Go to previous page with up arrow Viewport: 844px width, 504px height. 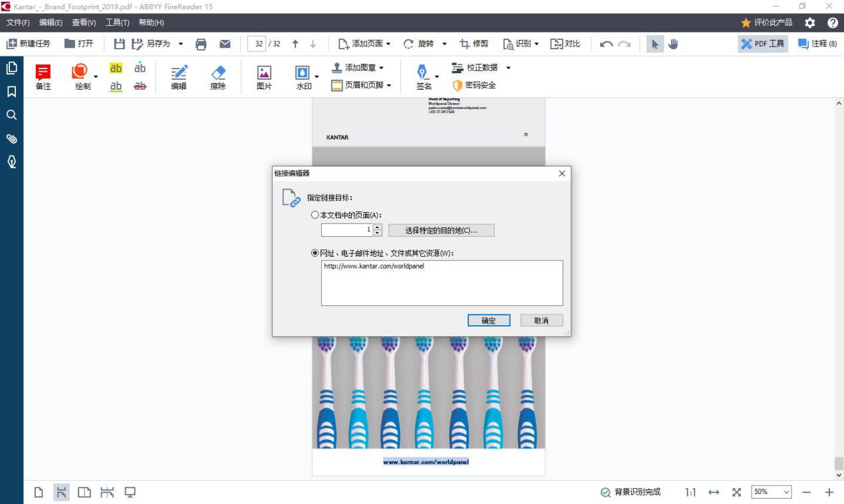(295, 44)
